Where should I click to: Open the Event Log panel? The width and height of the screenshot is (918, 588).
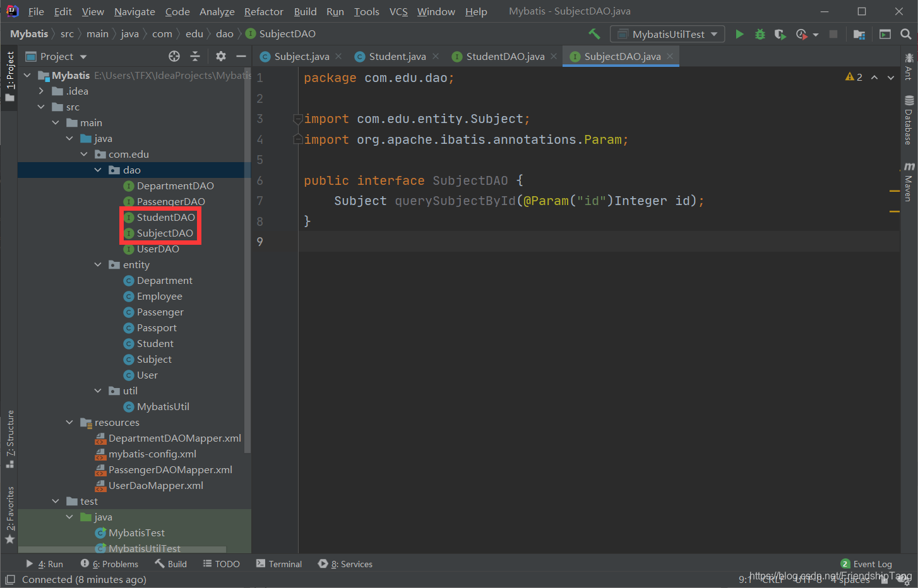[x=866, y=564]
